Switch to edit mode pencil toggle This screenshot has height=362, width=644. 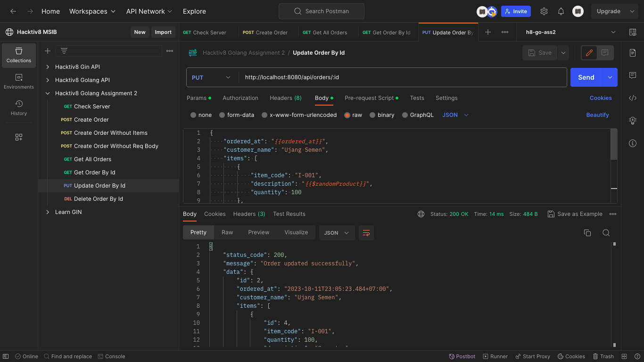[x=589, y=53]
